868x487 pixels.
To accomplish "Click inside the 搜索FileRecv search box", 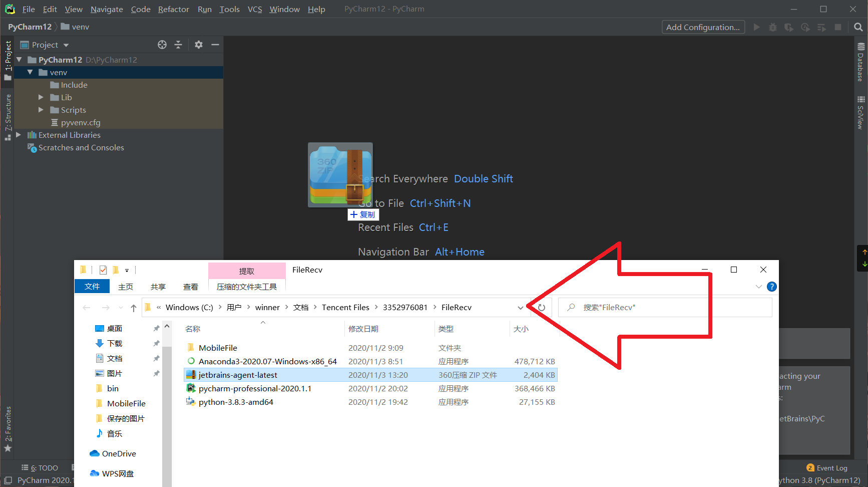I will pyautogui.click(x=641, y=307).
